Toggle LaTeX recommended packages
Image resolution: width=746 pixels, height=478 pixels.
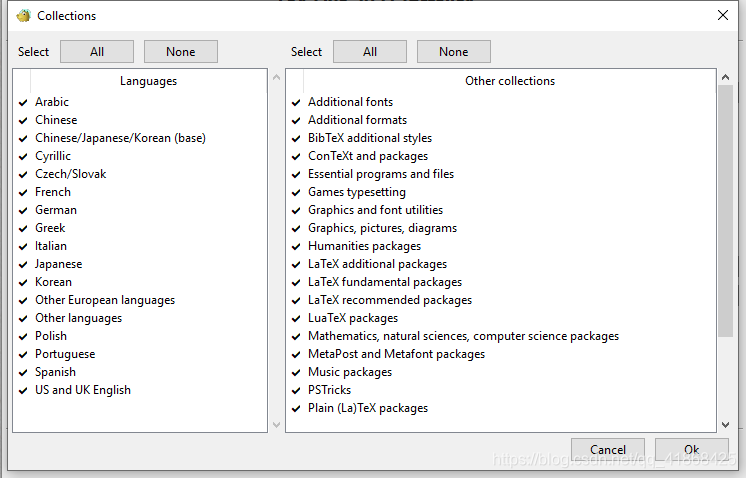(296, 301)
